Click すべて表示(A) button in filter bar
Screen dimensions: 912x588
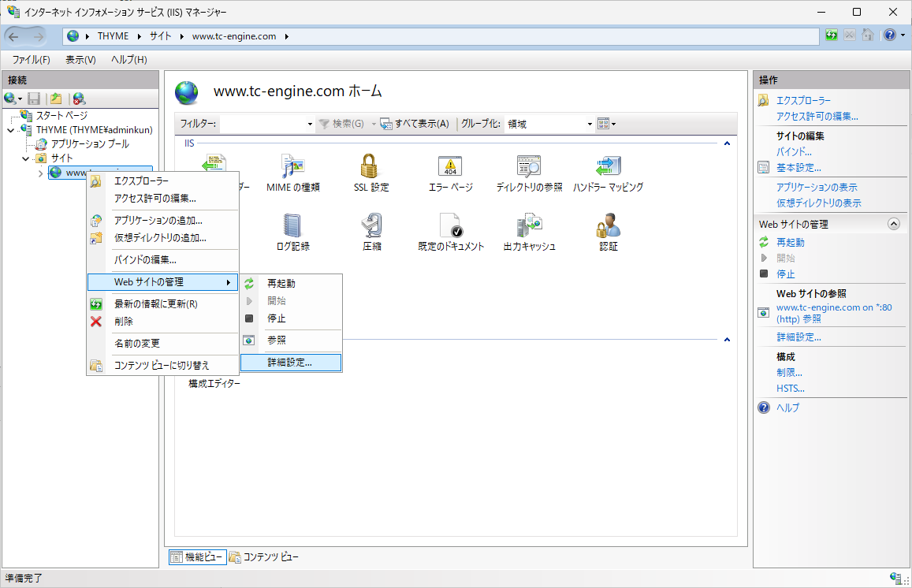tap(415, 124)
